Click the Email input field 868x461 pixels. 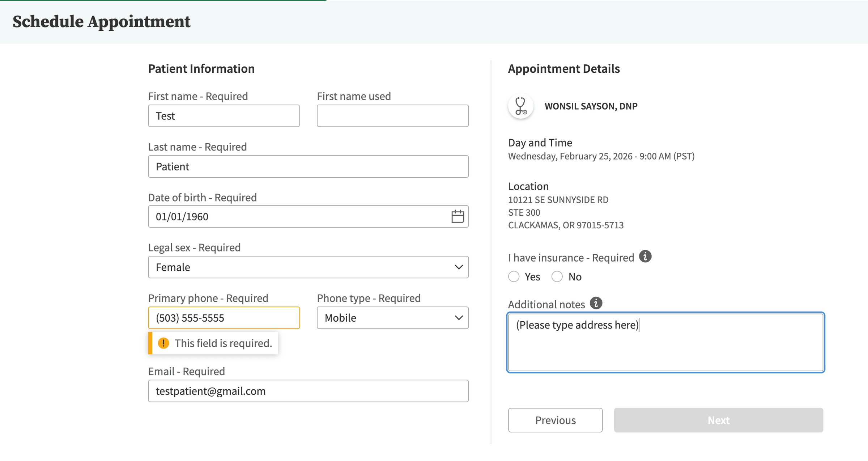coord(308,391)
